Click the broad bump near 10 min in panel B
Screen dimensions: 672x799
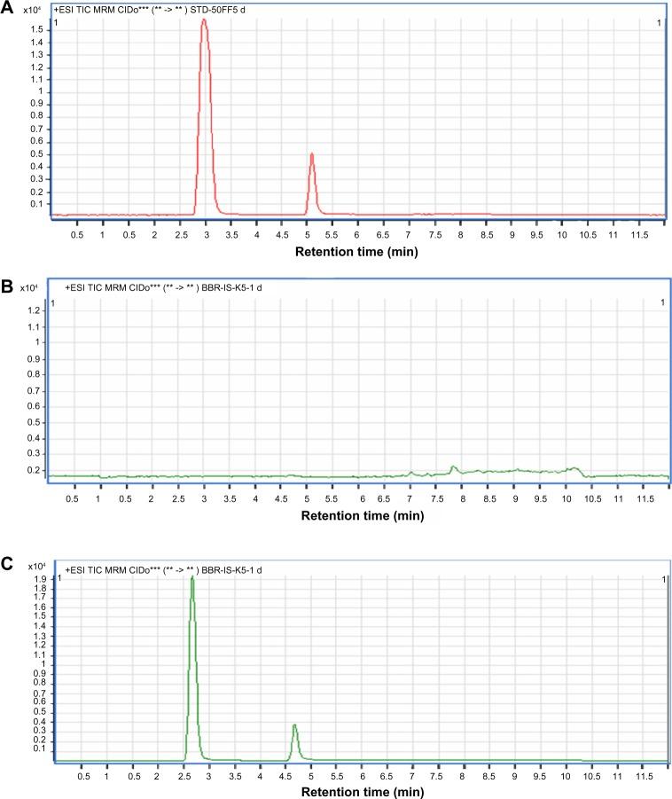(574, 472)
